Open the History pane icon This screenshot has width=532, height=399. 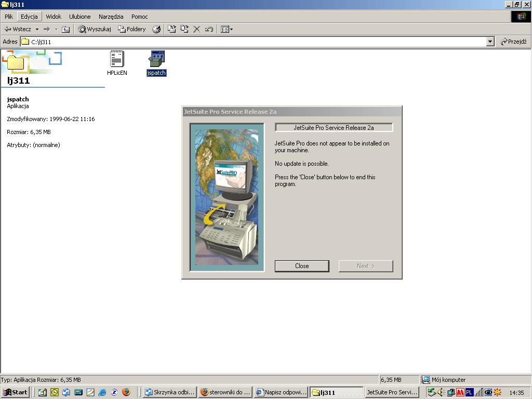(156, 29)
